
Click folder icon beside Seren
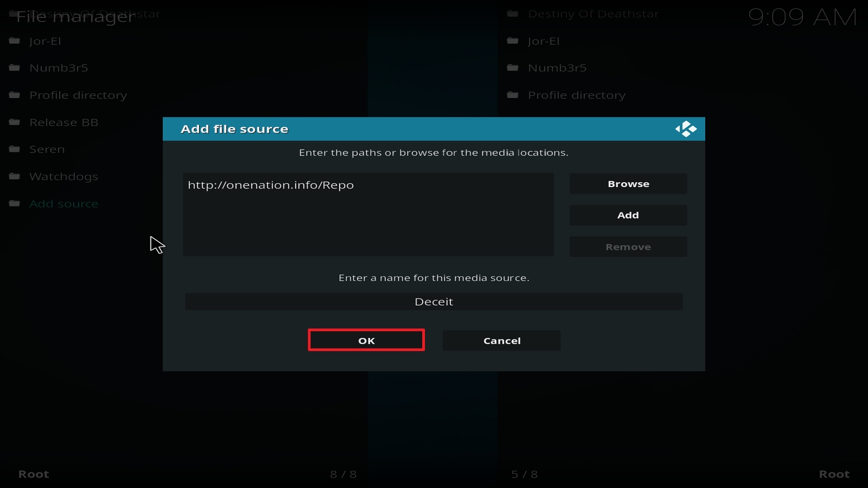coord(14,149)
